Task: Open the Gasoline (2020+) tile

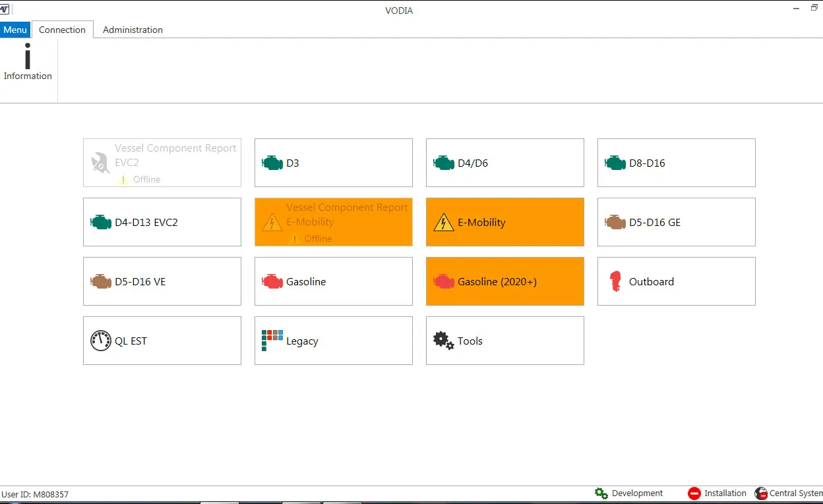Action: click(x=505, y=281)
